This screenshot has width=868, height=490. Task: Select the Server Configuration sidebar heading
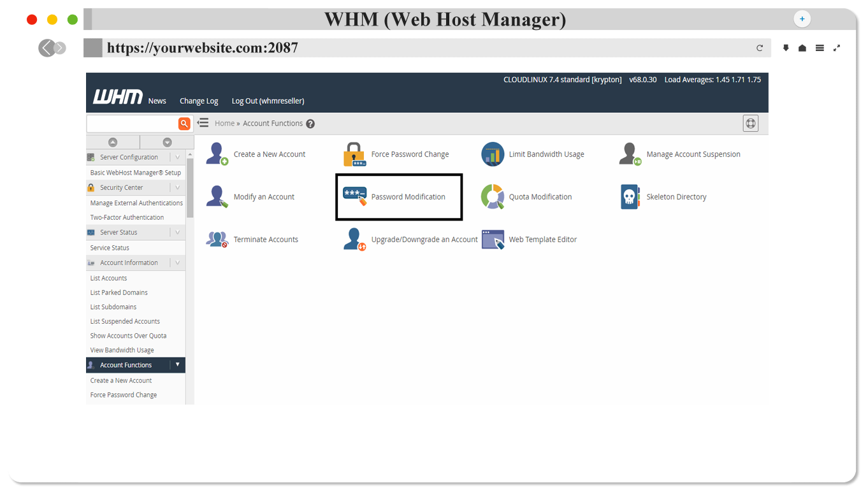pyautogui.click(x=129, y=157)
